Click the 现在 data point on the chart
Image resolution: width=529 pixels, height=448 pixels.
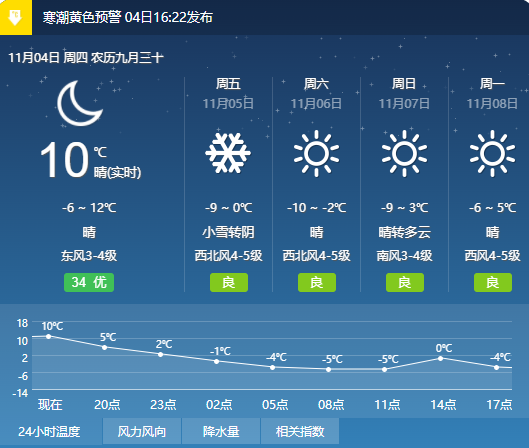49,336
